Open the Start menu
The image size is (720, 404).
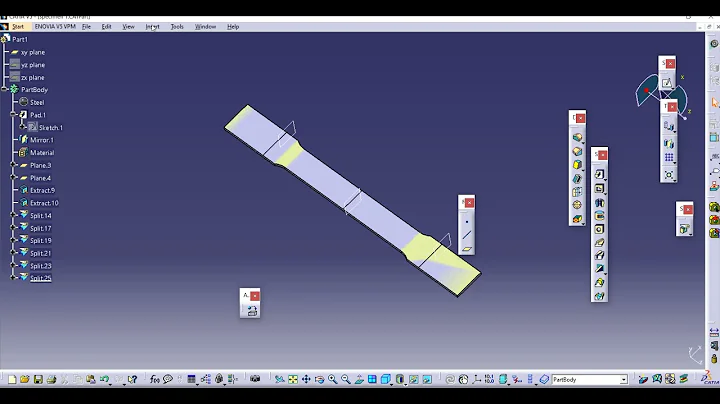pos(18,27)
